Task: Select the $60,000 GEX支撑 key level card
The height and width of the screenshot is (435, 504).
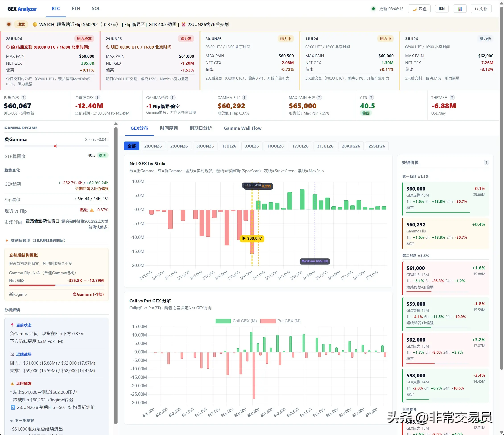Action: pos(446,199)
